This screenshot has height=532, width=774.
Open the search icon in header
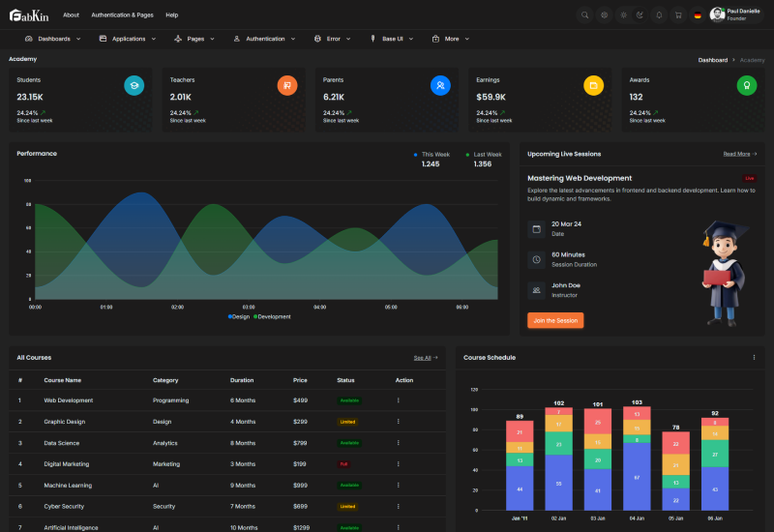pos(583,15)
